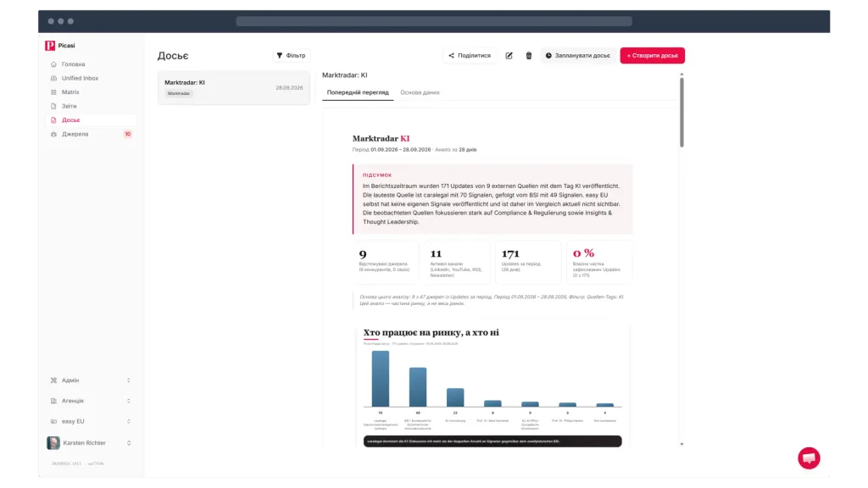Click the 0 % stat card
The height and width of the screenshot is (488, 868).
[599, 263]
